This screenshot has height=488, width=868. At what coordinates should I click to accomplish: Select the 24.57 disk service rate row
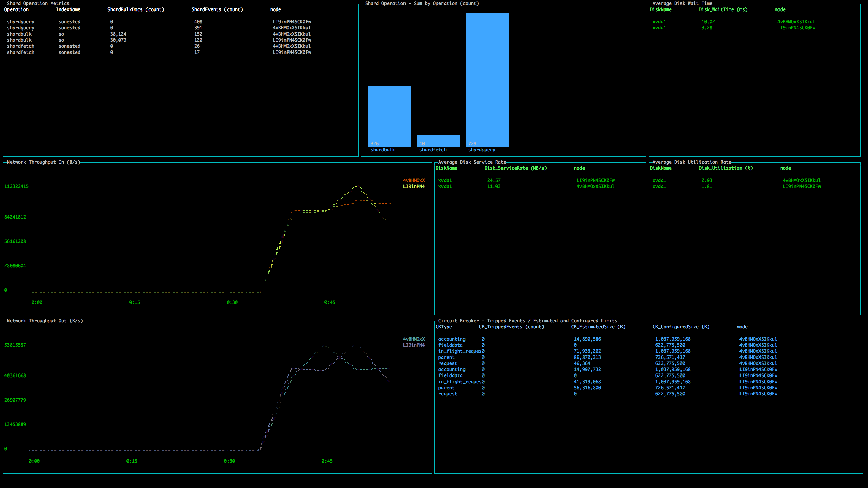pos(494,180)
